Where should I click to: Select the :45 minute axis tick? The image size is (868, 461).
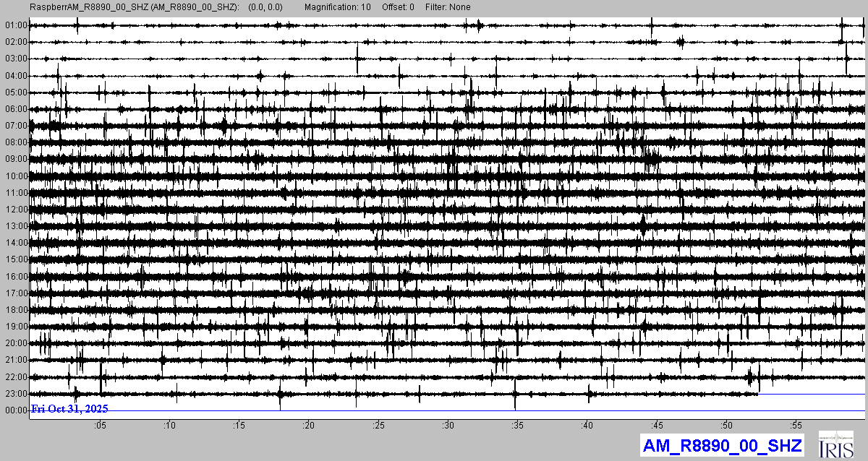[x=657, y=426]
